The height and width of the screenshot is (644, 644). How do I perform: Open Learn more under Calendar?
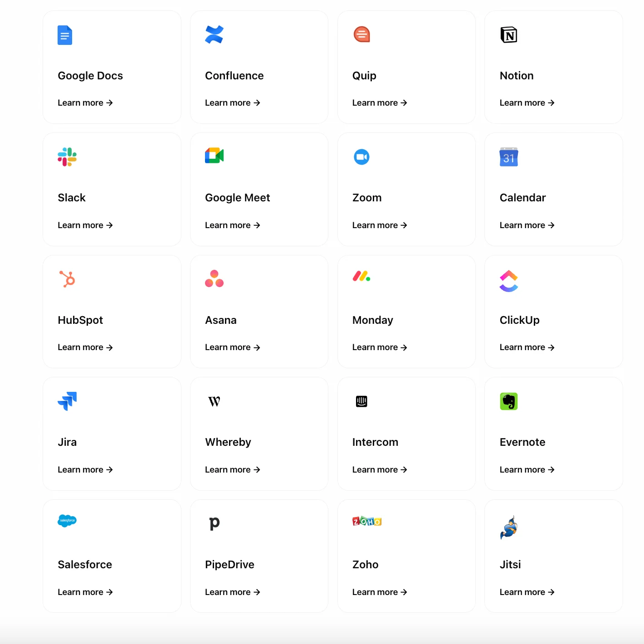pyautogui.click(x=527, y=225)
